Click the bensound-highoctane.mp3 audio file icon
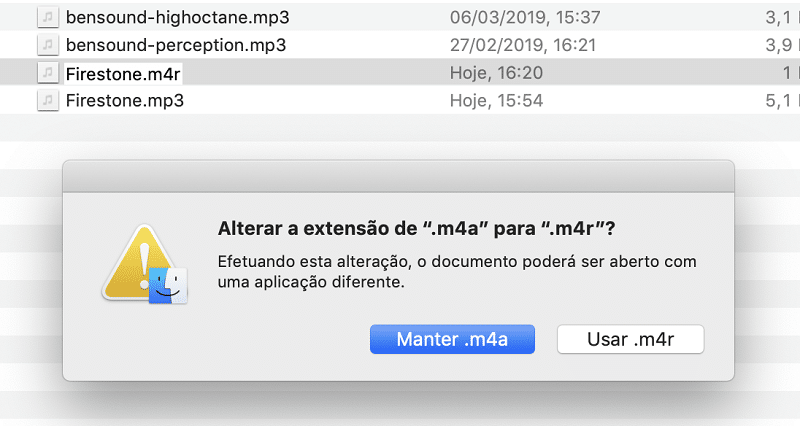 47,17
